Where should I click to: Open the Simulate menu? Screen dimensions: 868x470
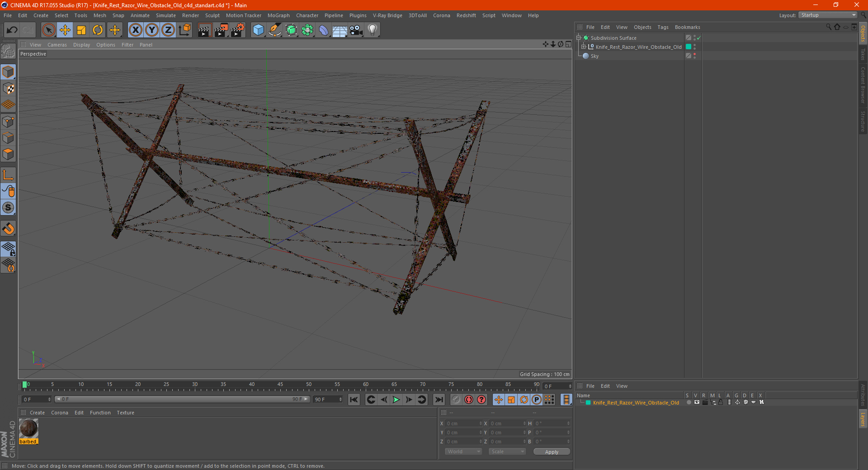[x=166, y=15]
